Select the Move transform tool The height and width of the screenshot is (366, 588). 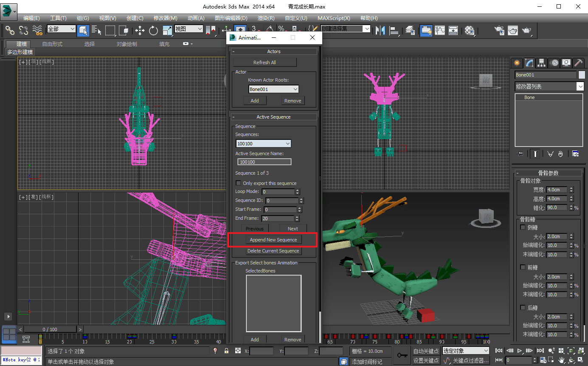click(140, 30)
